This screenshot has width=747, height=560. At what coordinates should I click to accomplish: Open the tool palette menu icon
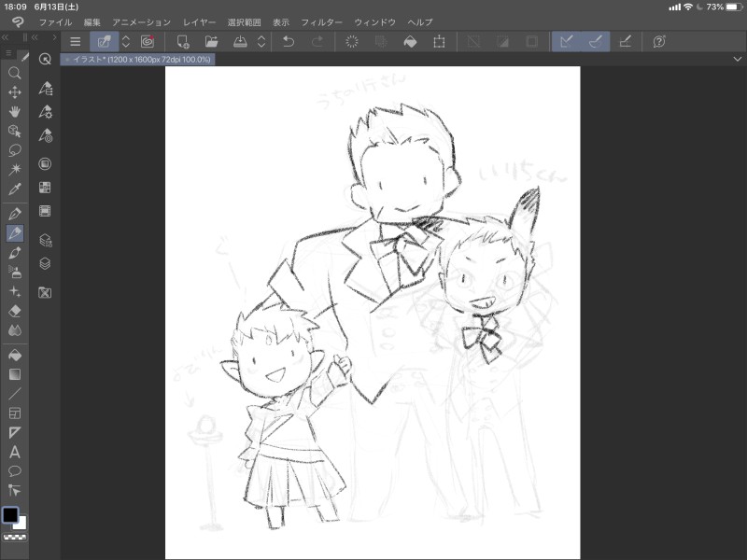(x=8, y=53)
